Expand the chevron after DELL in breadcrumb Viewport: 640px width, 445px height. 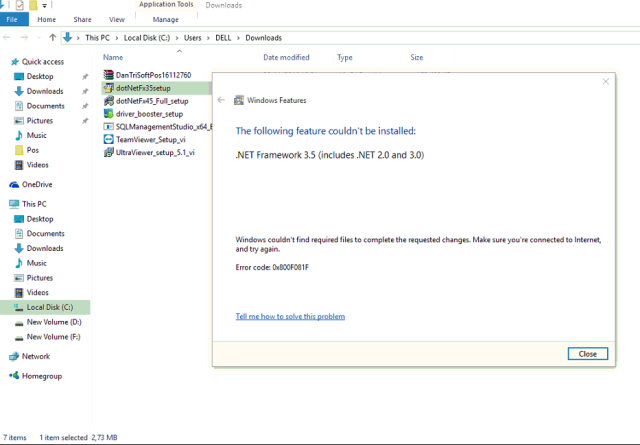[238, 38]
